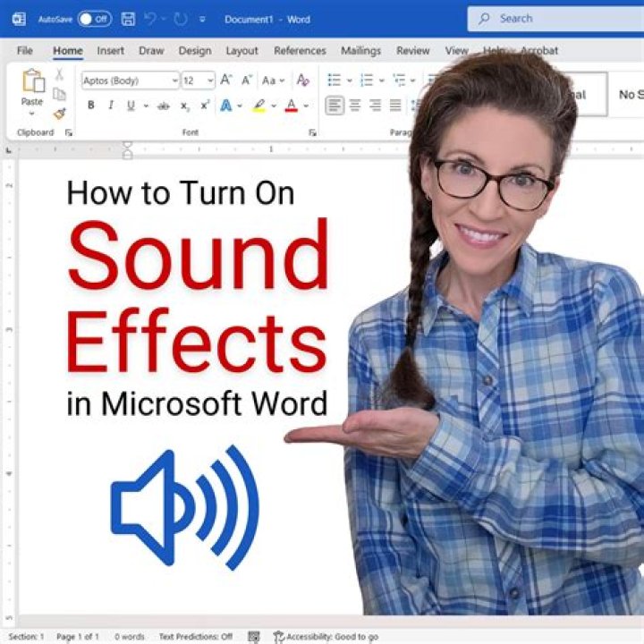The width and height of the screenshot is (644, 644).
Task: Click the Redo/Repeat icon
Action: [181, 19]
